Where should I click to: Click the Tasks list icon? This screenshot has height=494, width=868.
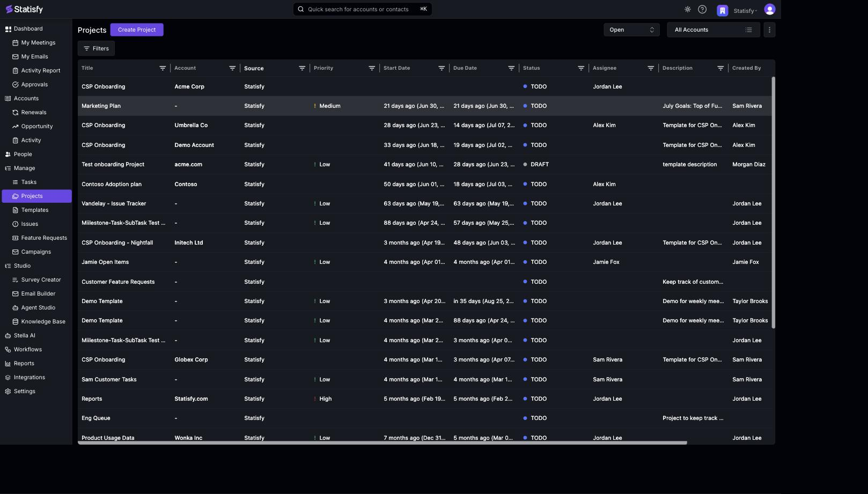[x=16, y=182]
